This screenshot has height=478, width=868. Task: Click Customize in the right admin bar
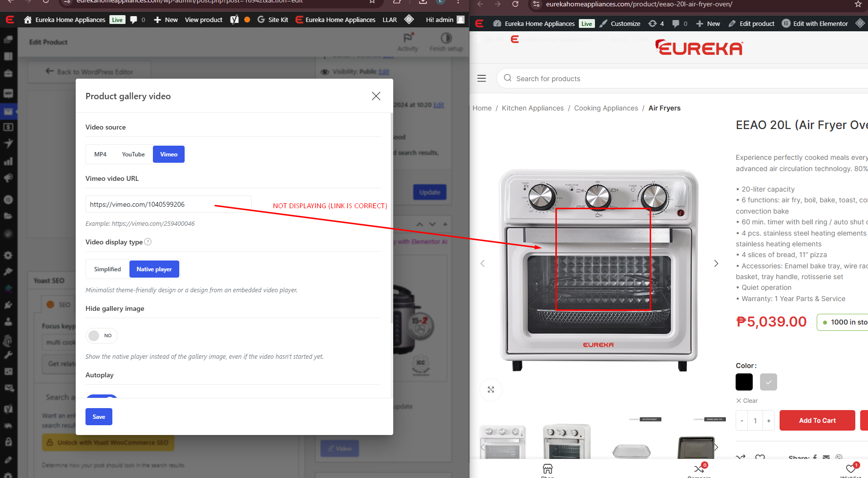(x=620, y=23)
